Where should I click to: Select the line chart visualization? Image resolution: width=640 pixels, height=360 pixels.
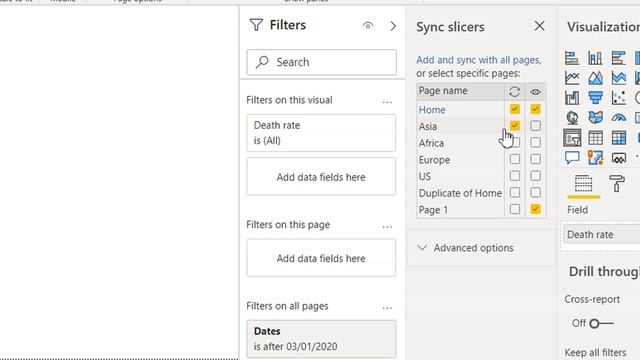coord(572,78)
